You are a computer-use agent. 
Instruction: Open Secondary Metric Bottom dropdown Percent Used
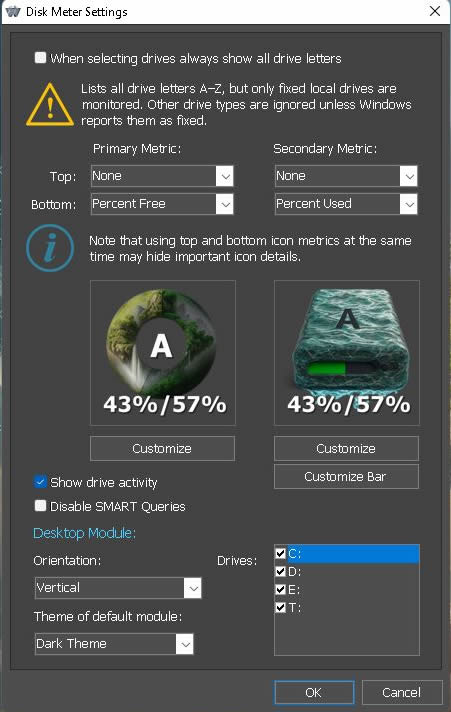point(346,204)
